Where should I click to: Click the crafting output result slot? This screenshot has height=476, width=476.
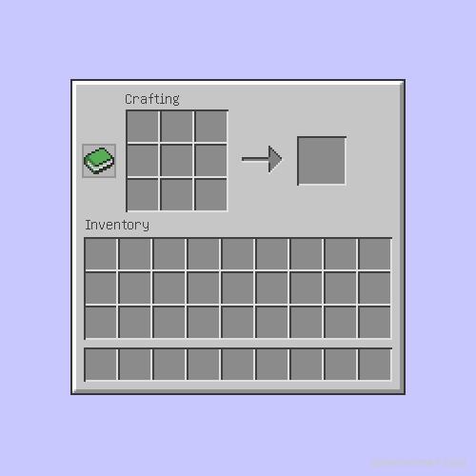click(322, 161)
